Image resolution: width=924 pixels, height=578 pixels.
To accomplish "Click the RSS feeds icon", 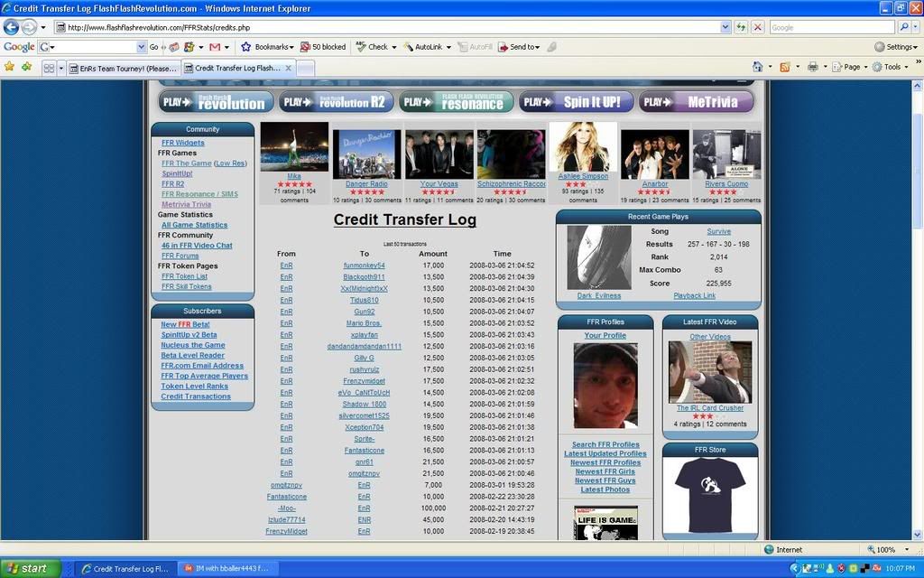I will pos(784,67).
